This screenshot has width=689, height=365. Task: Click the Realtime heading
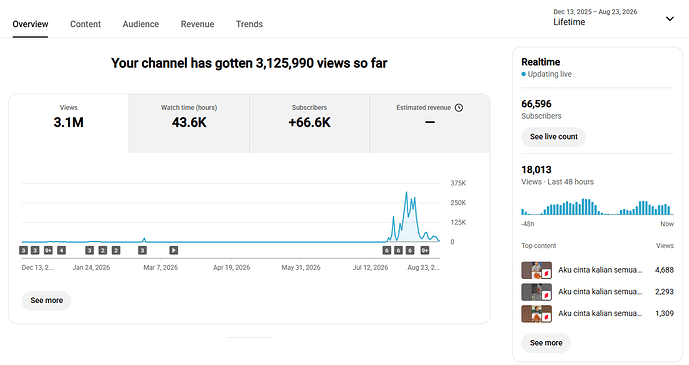click(540, 62)
